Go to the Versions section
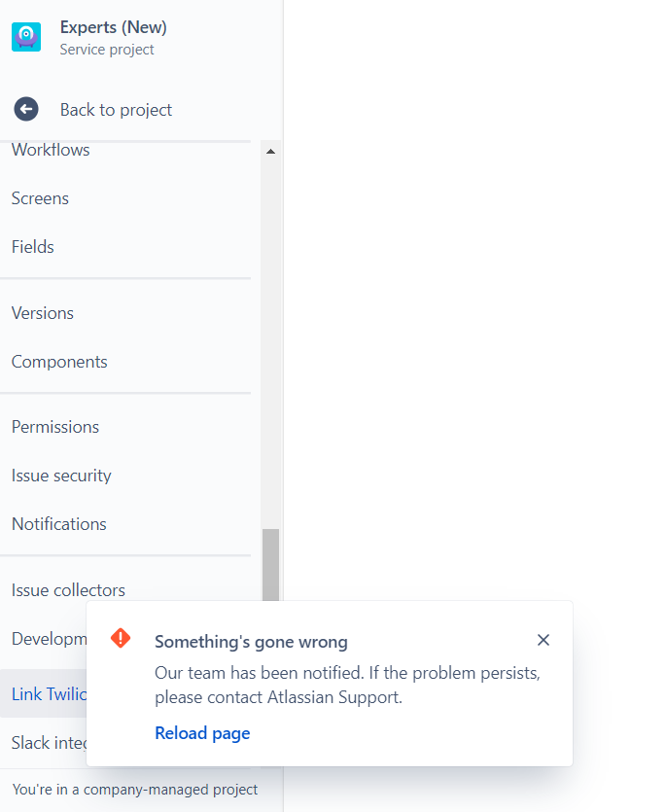Image resolution: width=666 pixels, height=812 pixels. (43, 313)
